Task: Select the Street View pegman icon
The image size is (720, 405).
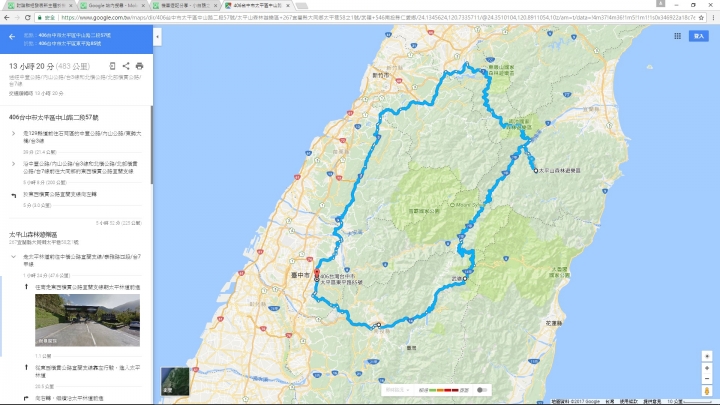Action: click(x=707, y=391)
